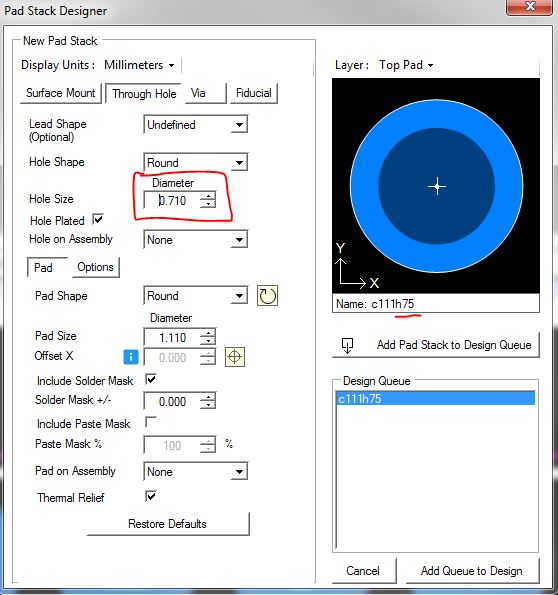Expand the Hole on Assembly dropdown

195,239
